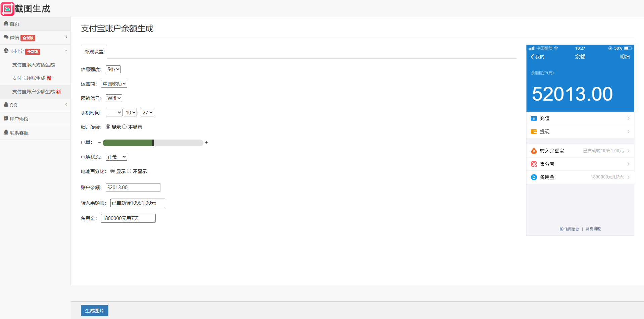Click the 提现 wallet icon in preview
Screen dimensions: 644x319
[x=534, y=131]
